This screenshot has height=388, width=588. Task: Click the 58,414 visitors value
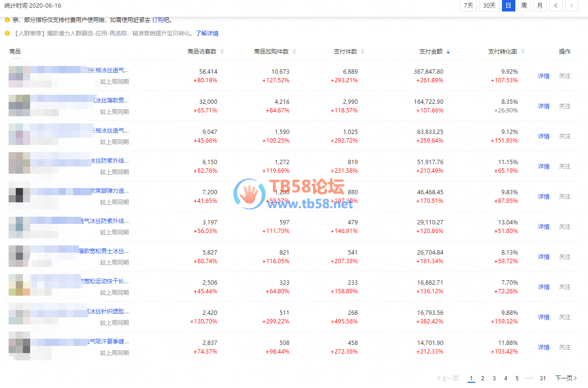point(208,72)
